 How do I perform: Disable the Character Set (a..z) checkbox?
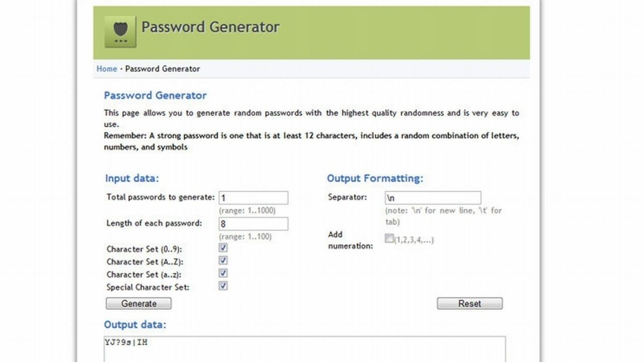pyautogui.click(x=223, y=274)
